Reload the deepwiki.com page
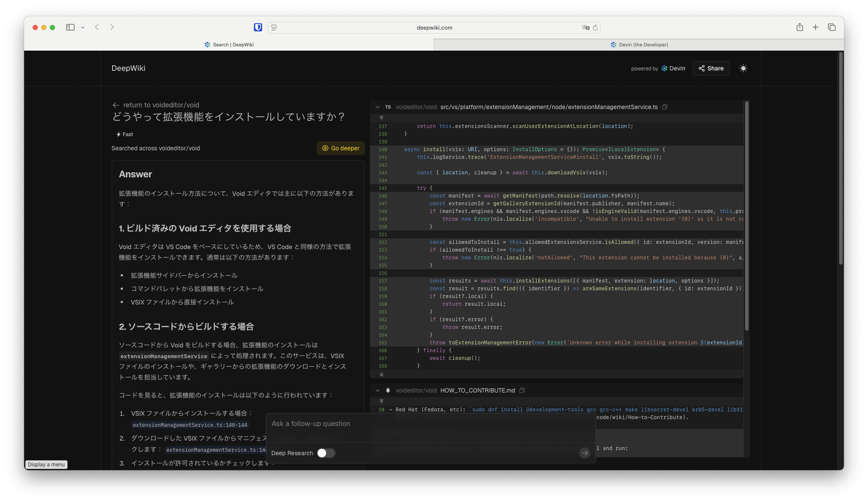Viewport: 868px width, 502px height. click(x=595, y=27)
